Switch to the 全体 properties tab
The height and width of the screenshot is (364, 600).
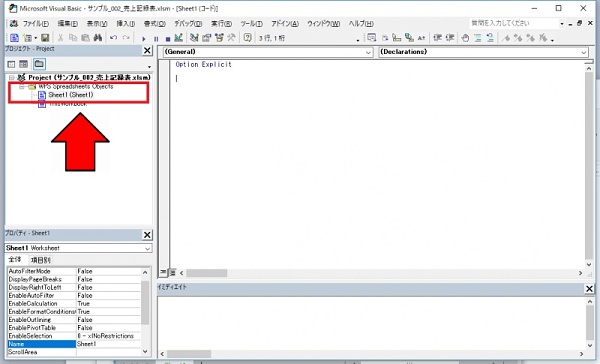coord(15,260)
